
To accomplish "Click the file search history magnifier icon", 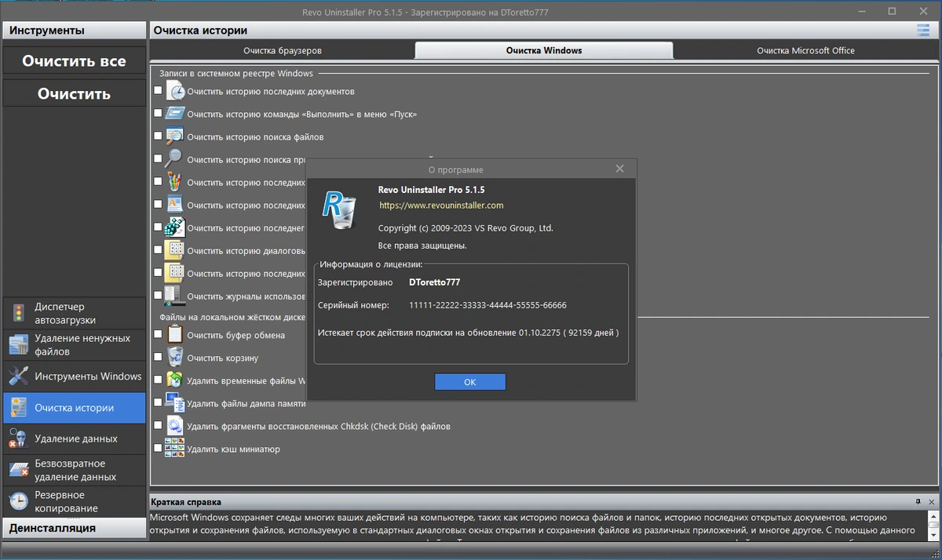I will click(x=174, y=136).
